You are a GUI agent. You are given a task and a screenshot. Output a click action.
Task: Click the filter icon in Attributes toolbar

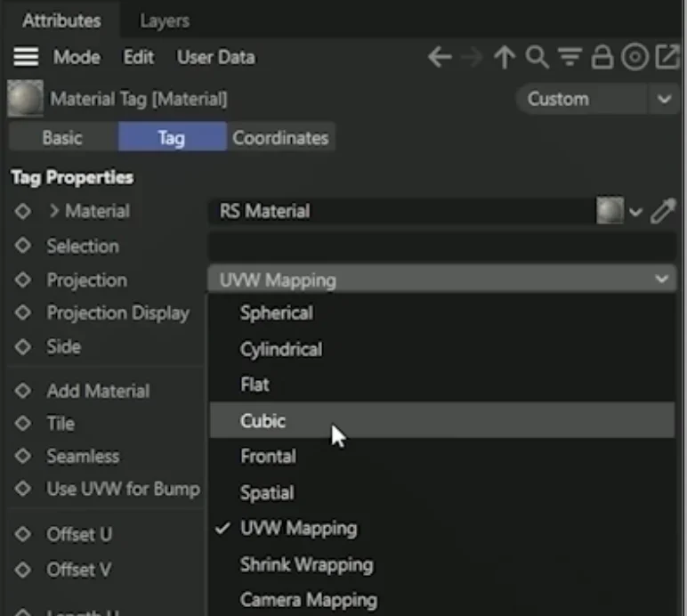click(570, 57)
